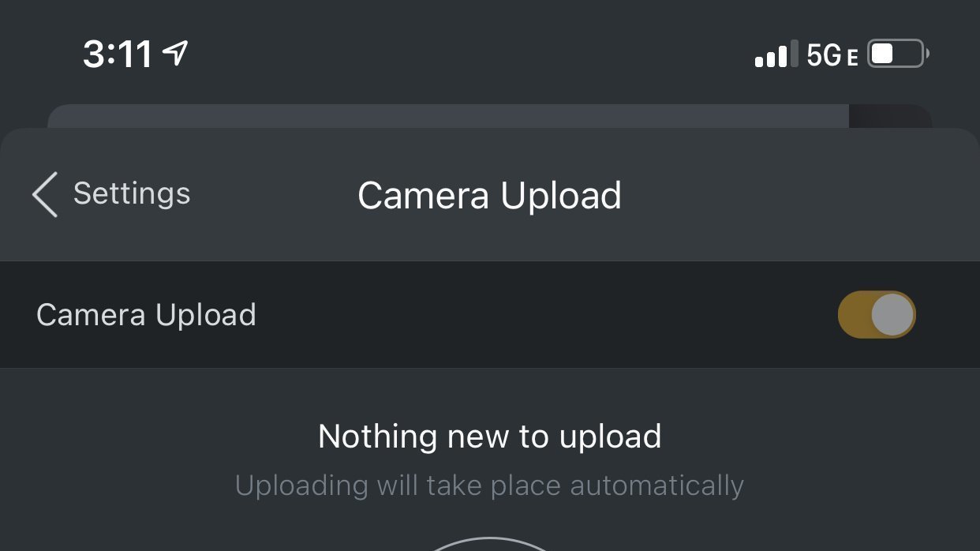The height and width of the screenshot is (551, 980).
Task: Tap the background card behind the sheet
Action: tap(442, 115)
